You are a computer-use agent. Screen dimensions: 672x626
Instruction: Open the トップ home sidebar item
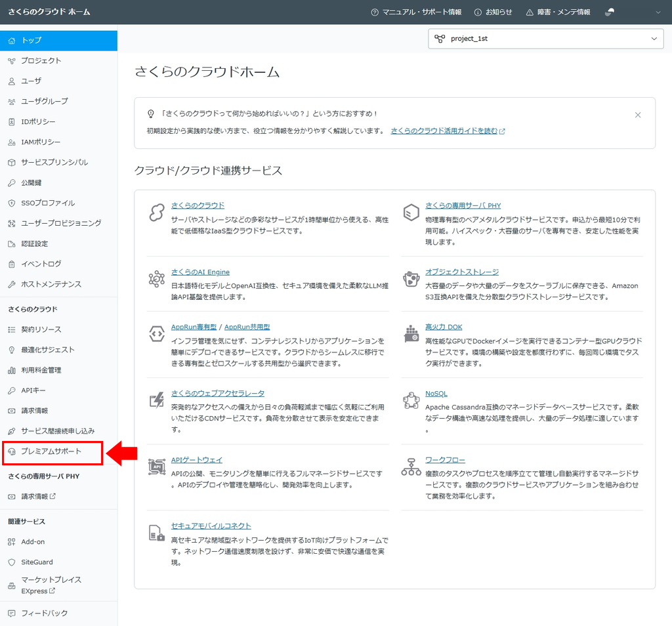(58, 40)
